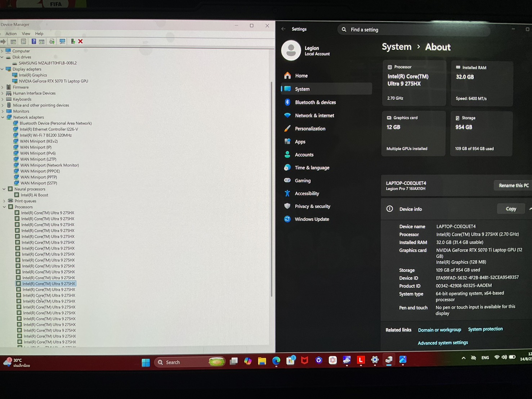Select WAN Miniport (IKEv2) adapter
The width and height of the screenshot is (532, 399).
click(x=39, y=141)
